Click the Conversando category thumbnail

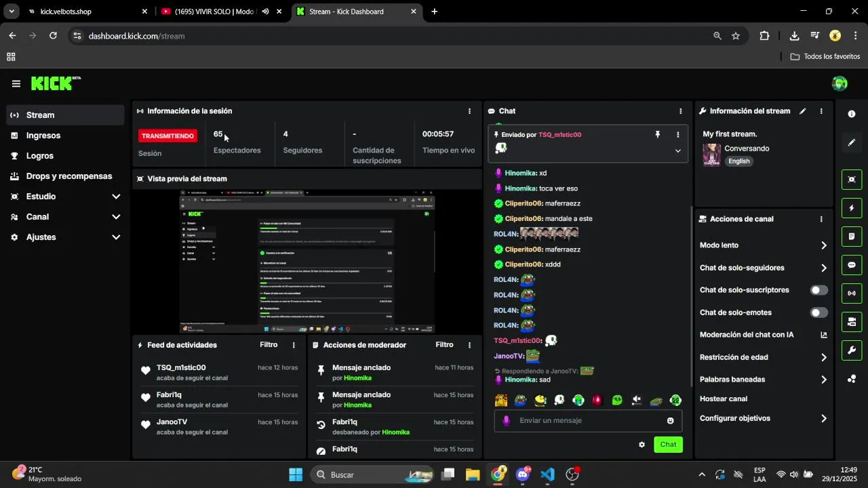click(x=711, y=155)
